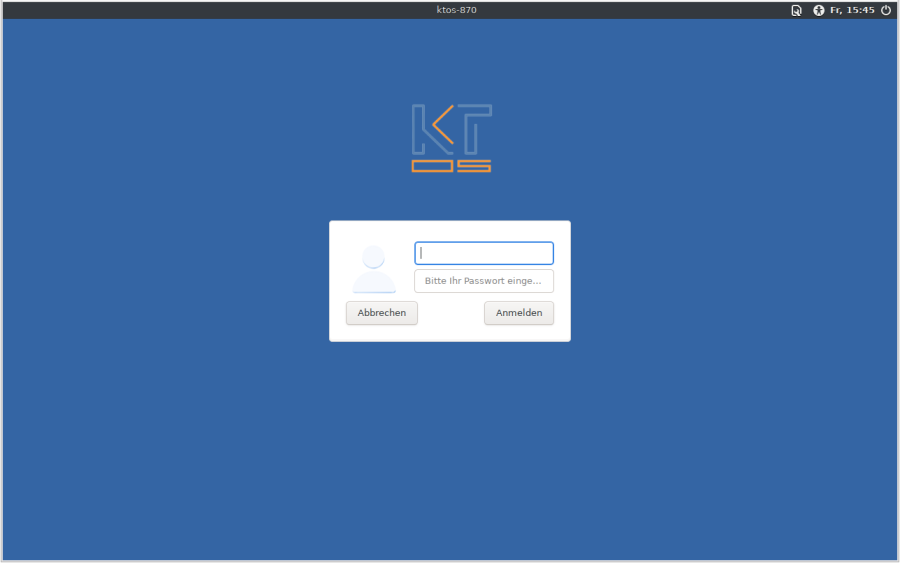900x563 pixels.
Task: Click the head of the avatar silhouette
Action: point(374,257)
